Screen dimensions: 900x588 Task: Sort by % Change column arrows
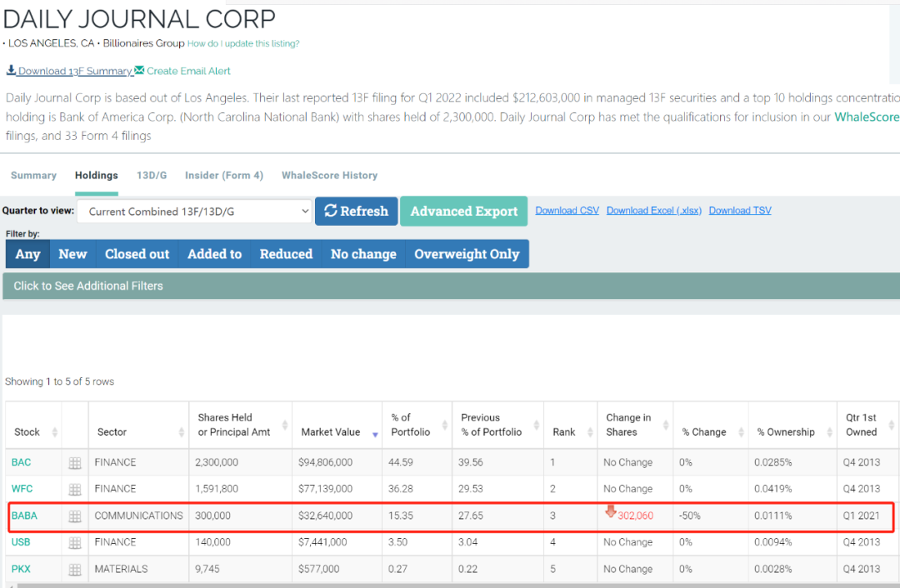[741, 432]
